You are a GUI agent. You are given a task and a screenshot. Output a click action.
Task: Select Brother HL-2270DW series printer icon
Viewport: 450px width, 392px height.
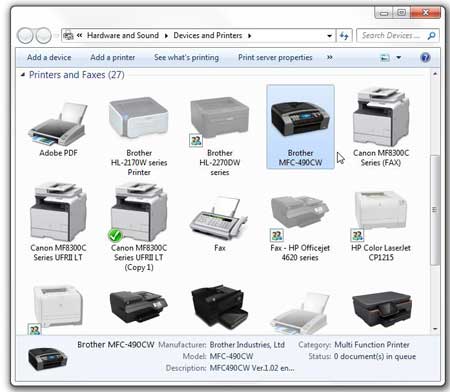coord(219,118)
